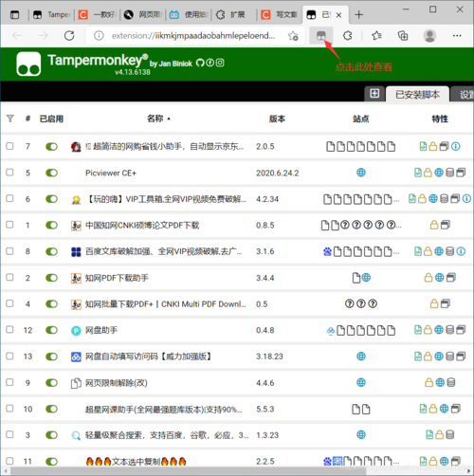This screenshot has height=476, width=474.
Task: Select checkbox for Picviewer CE+ script
Action: [x=9, y=173]
